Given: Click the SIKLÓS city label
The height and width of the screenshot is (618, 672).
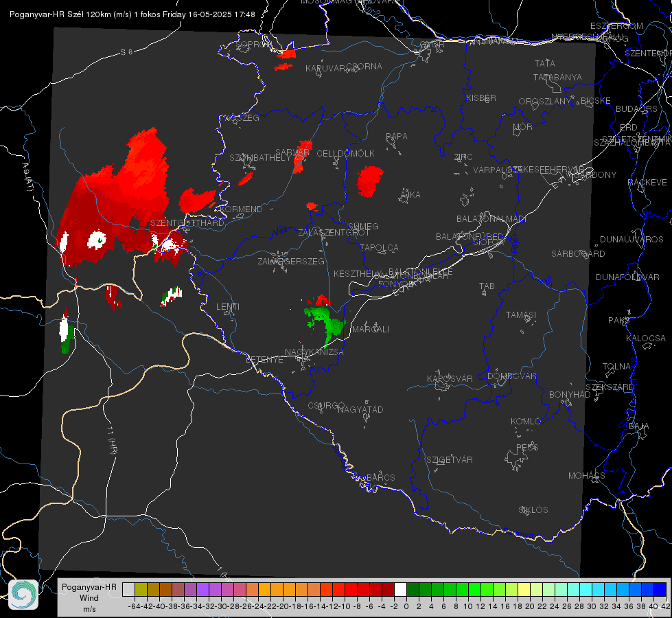Looking at the screenshot, I should [x=533, y=510].
